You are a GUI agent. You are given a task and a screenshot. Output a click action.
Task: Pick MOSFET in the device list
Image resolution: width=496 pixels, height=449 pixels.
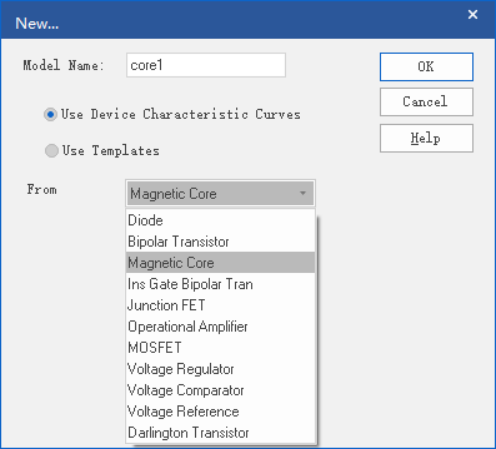220,348
